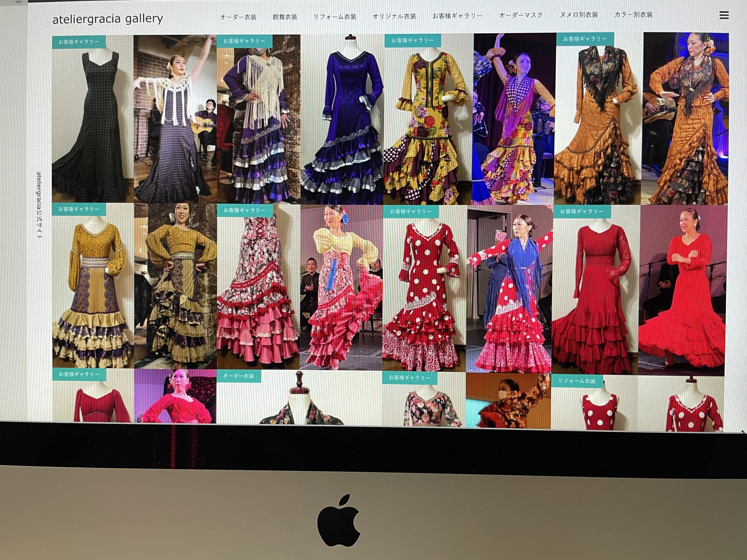Click the お客様ギャラリー tag on the red top
The width and height of the screenshot is (747, 560).
[79, 374]
